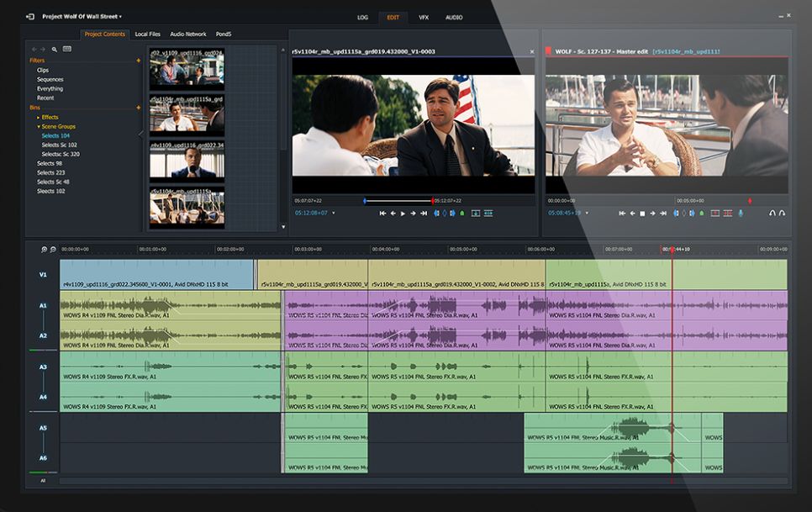Select the Clips filter

click(x=43, y=71)
